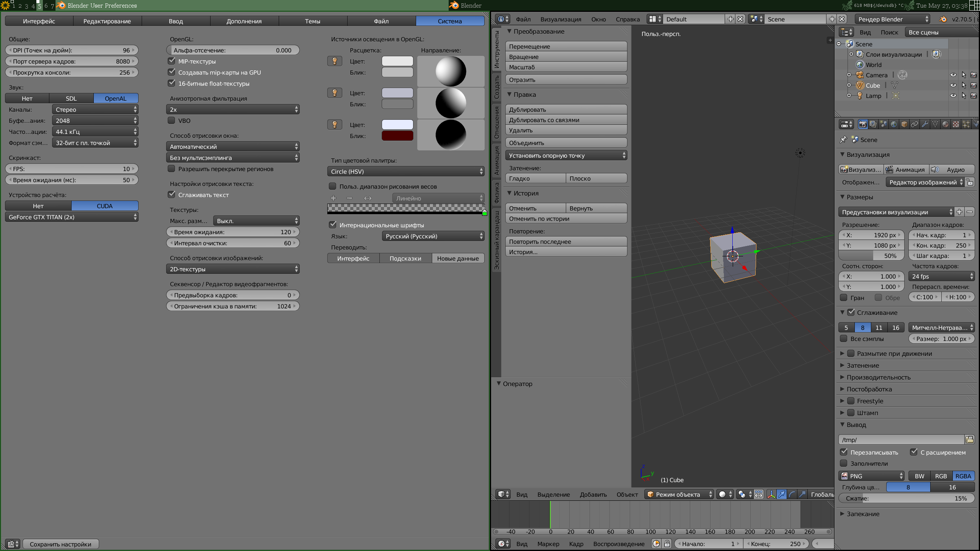
Task: Open the Анизотропная фильтрация 2x dropdown
Action: [x=233, y=109]
